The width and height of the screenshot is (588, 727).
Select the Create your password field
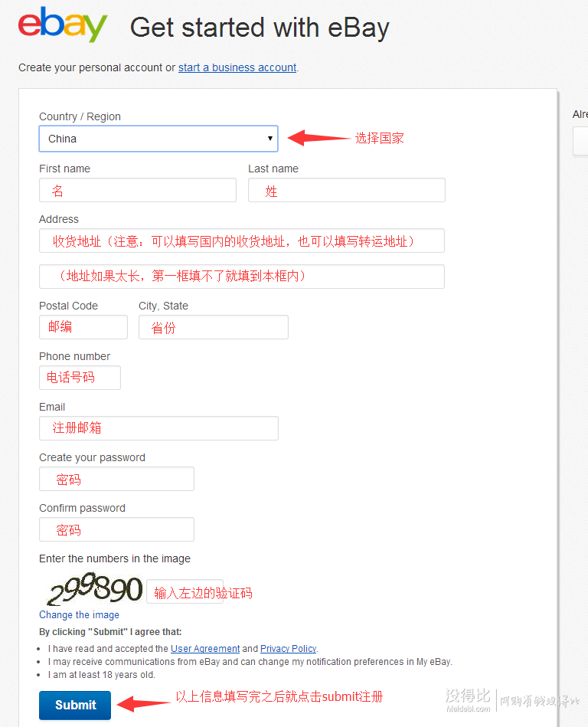(117, 479)
